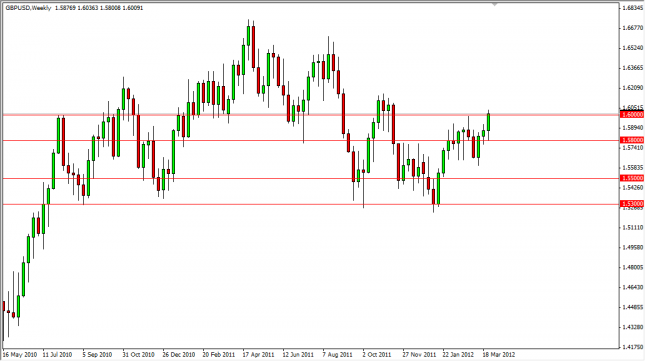The width and height of the screenshot is (645, 361).
Task: Click the '20 Feb 2011' date label
Action: [218, 354]
